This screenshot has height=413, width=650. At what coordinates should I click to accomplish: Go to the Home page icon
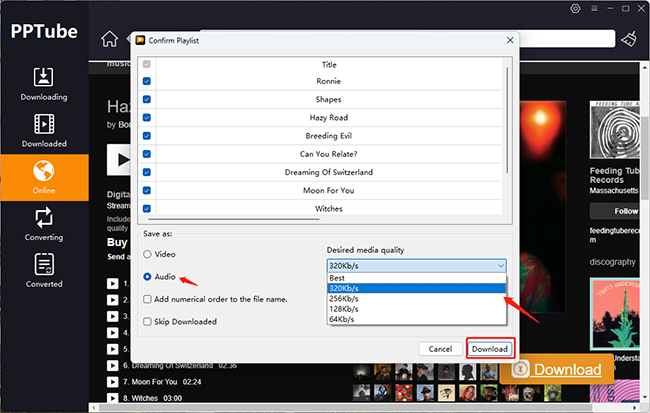(109, 39)
